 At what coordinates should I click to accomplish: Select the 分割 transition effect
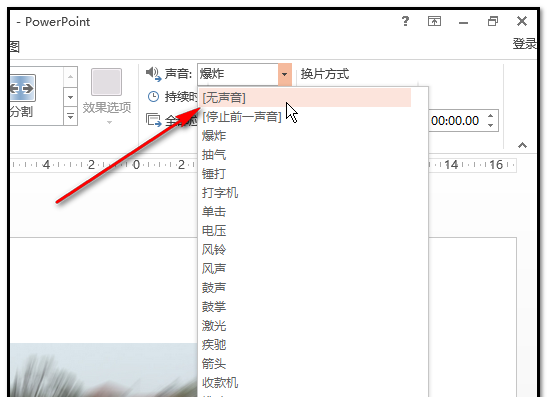22,95
